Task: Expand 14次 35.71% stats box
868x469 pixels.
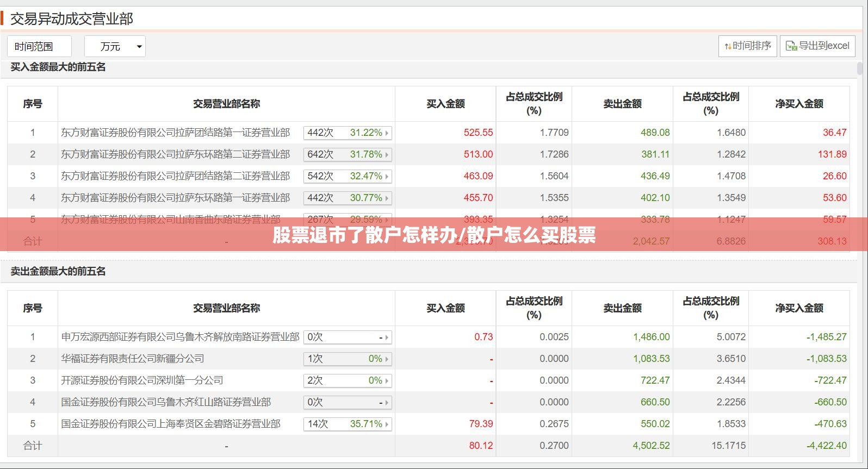Action: pyautogui.click(x=348, y=424)
